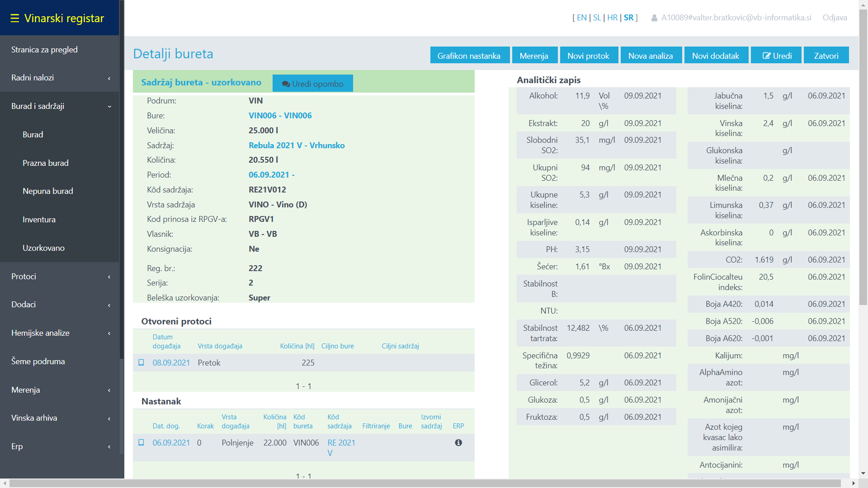
Task: Click the Merenja button in header
Action: click(x=534, y=56)
